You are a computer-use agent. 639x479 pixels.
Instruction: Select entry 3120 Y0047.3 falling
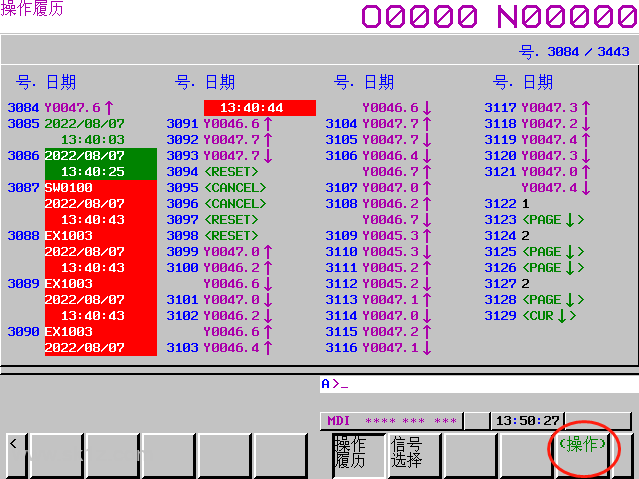pyautogui.click(x=538, y=156)
